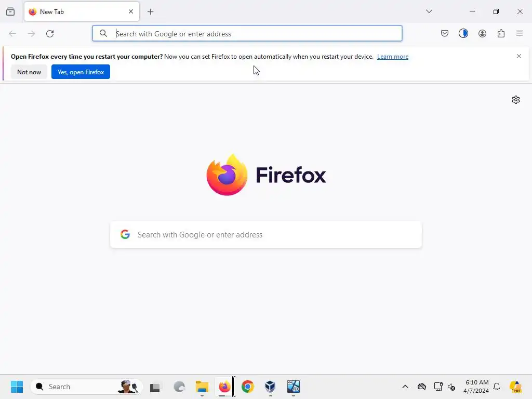Open new tab personalize gear
The image size is (532, 399).
coord(516,100)
